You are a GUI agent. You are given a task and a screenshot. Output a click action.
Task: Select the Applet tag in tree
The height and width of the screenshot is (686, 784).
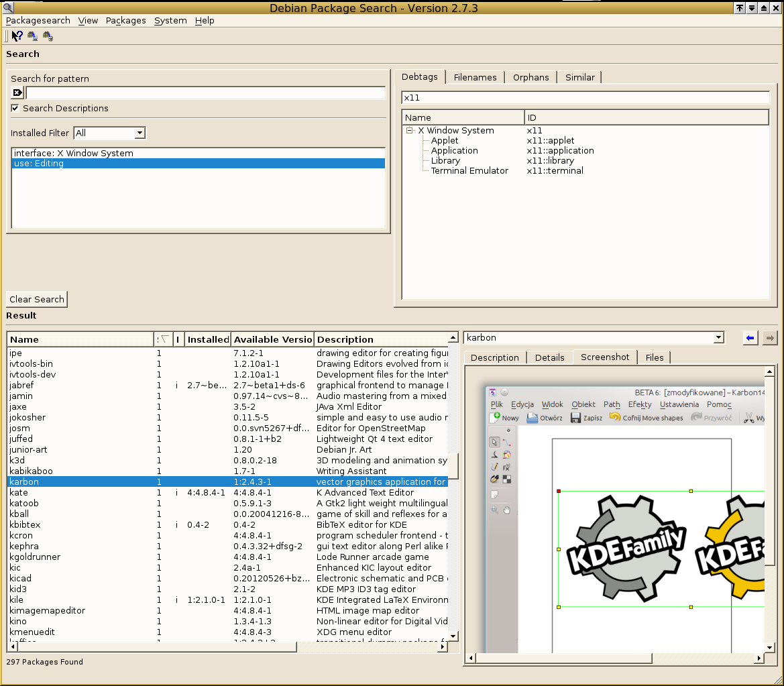(445, 141)
